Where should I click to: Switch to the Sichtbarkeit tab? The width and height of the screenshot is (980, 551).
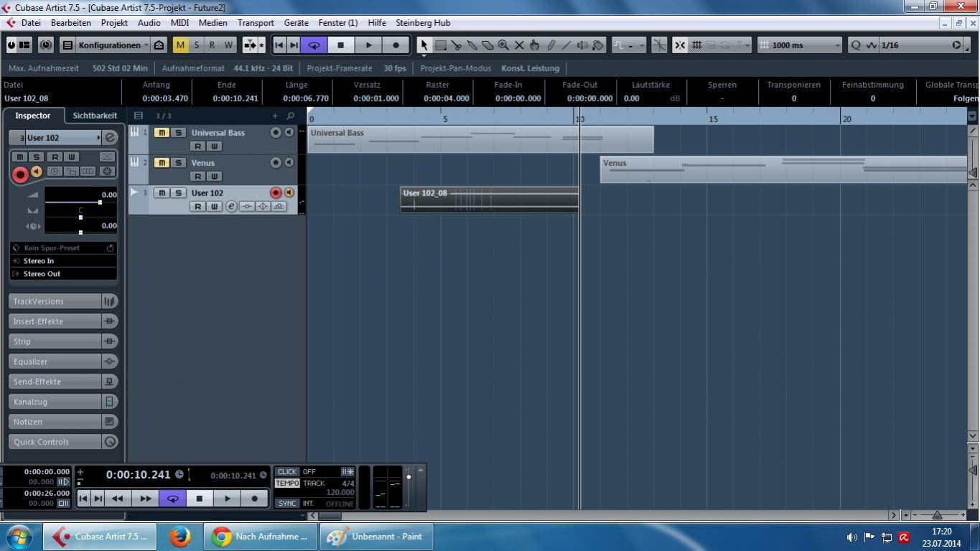click(95, 116)
